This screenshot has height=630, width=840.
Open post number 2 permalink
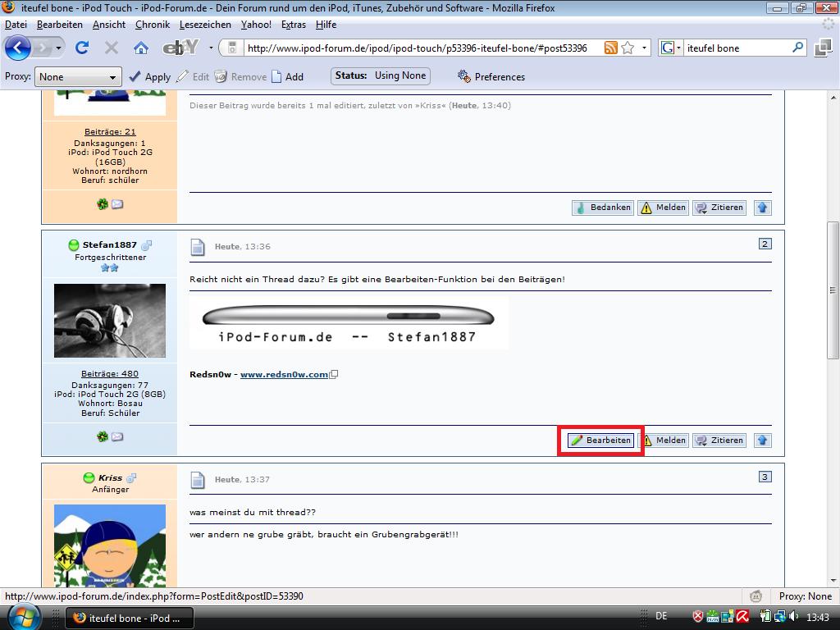pos(765,244)
